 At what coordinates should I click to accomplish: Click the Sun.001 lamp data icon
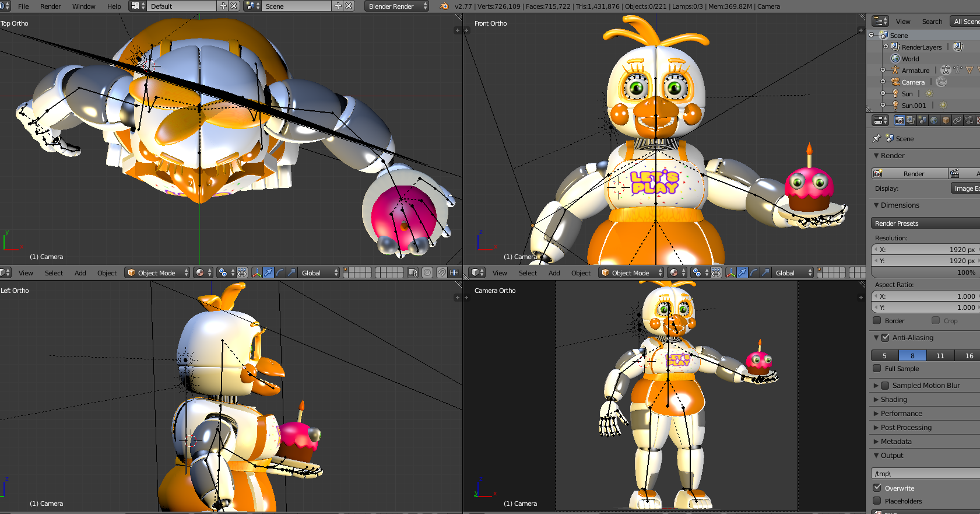943,105
